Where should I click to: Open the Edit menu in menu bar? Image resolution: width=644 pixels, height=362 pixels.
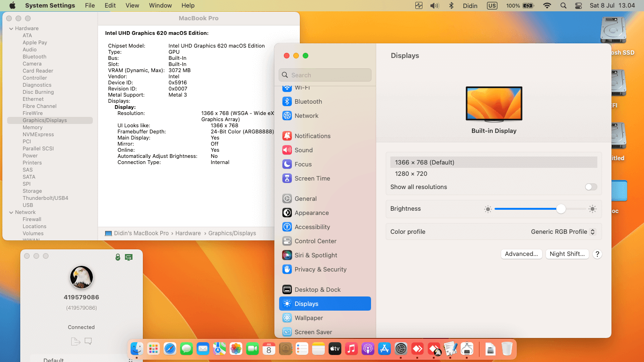110,6
